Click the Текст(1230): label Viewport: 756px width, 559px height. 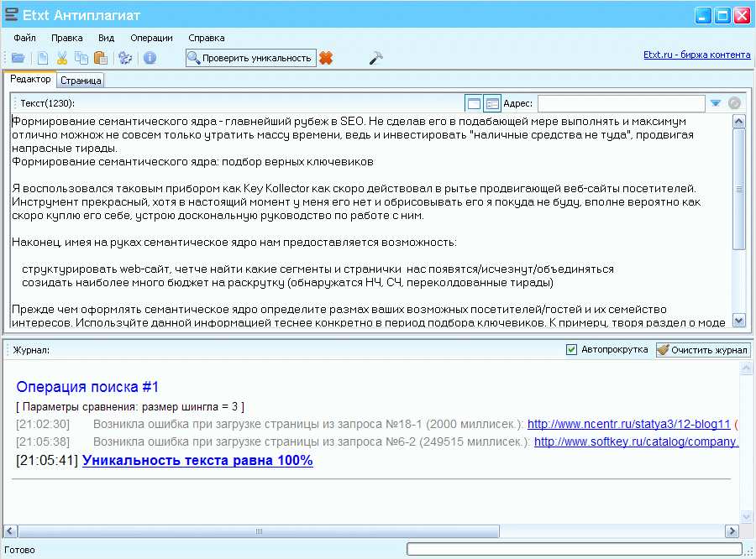pos(47,103)
